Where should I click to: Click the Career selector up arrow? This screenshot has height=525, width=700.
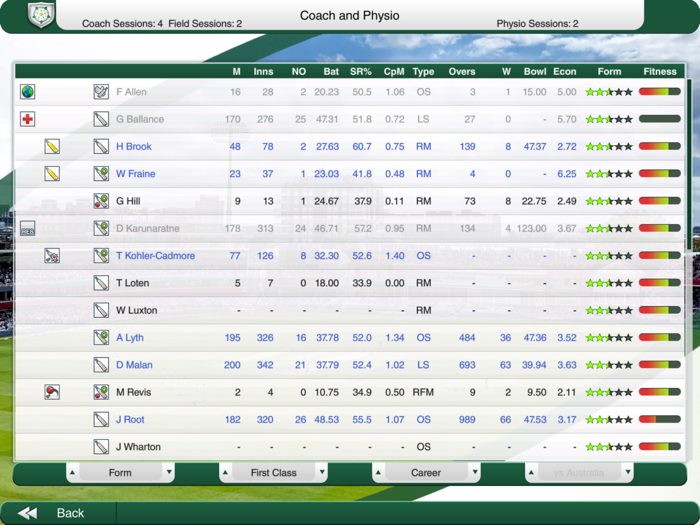click(x=378, y=472)
